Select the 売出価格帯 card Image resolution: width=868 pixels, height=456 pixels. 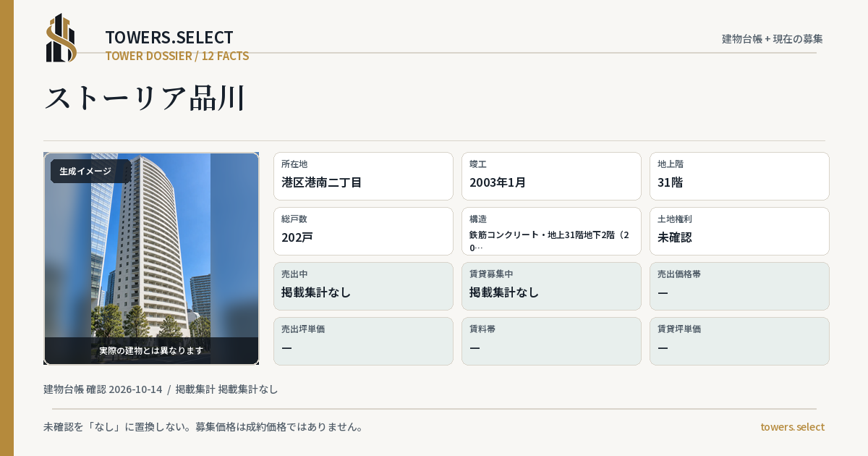coord(739,286)
